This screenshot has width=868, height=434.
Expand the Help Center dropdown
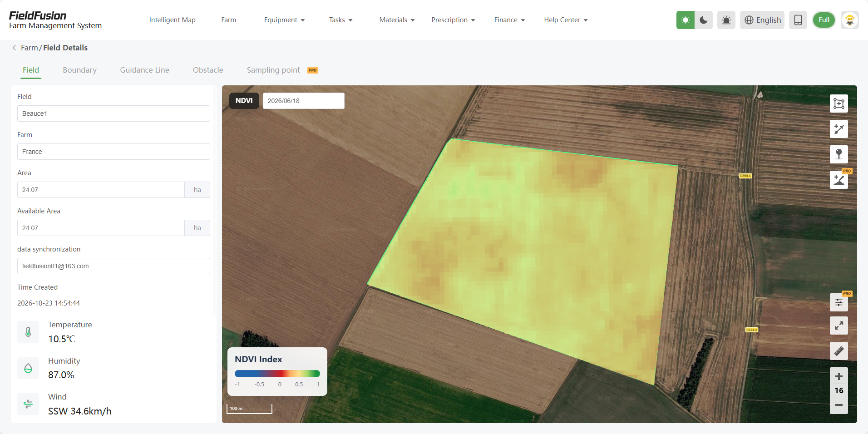pos(566,20)
